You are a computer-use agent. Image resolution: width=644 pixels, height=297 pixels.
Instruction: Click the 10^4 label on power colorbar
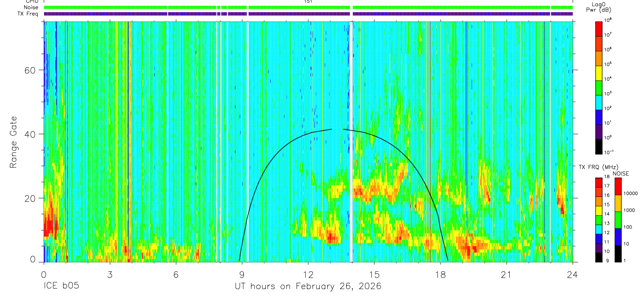tap(609, 79)
